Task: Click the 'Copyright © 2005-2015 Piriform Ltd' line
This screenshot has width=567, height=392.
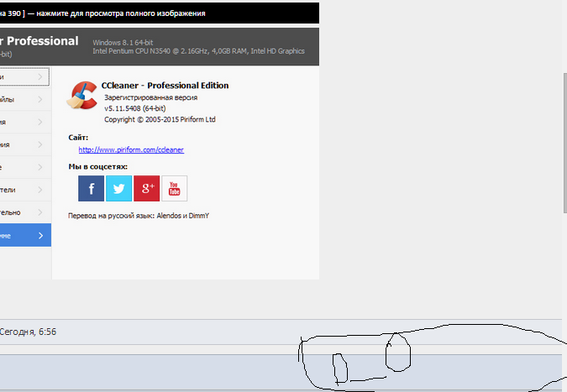Action: tap(160, 119)
